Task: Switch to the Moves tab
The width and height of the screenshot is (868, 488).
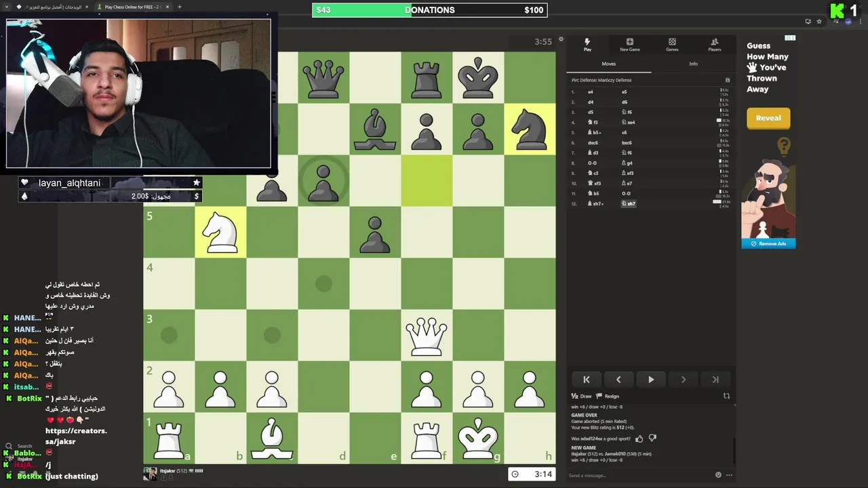Action: click(x=609, y=64)
